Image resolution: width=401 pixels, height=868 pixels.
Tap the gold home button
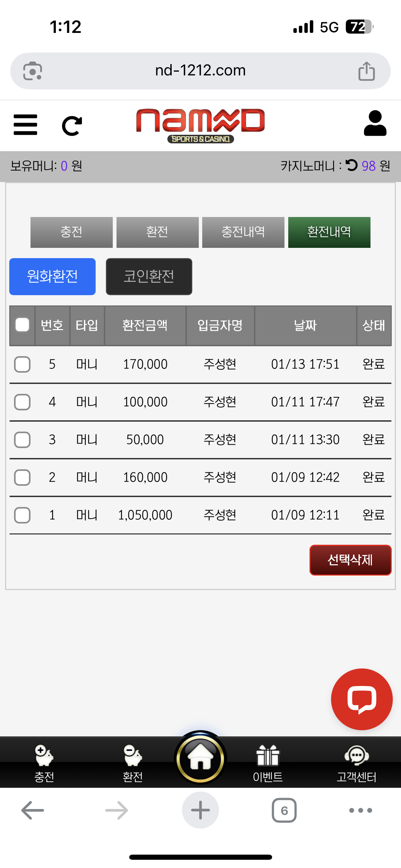200,758
